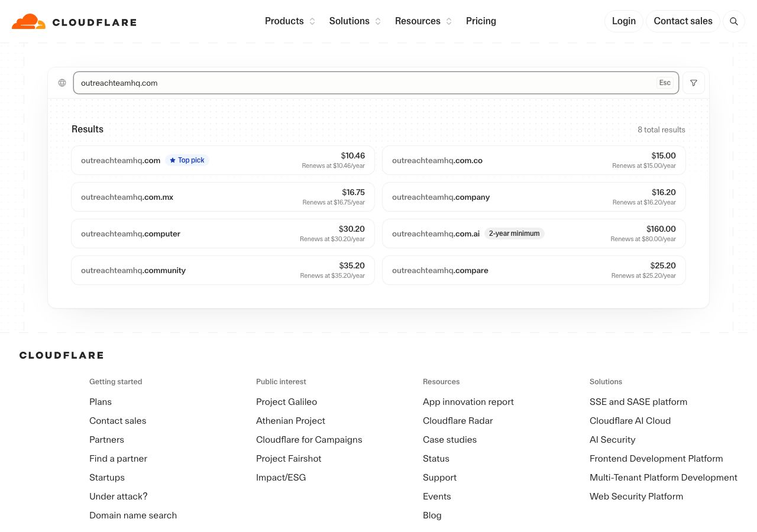Open the Pricing page
This screenshot has height=532, width=757.
point(481,21)
